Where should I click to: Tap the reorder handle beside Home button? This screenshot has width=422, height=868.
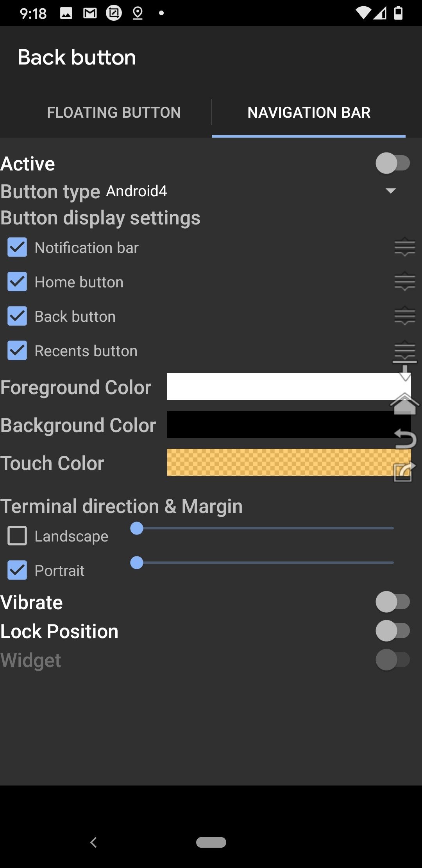tap(405, 282)
